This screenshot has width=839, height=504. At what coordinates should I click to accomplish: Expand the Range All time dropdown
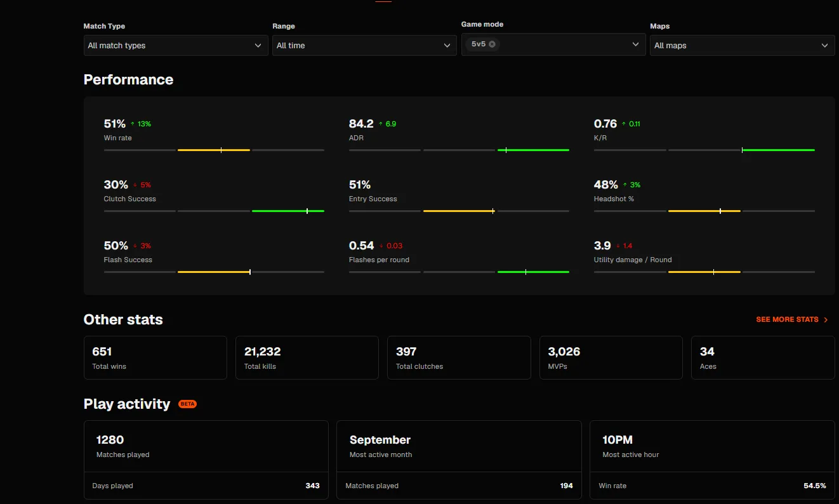364,46
